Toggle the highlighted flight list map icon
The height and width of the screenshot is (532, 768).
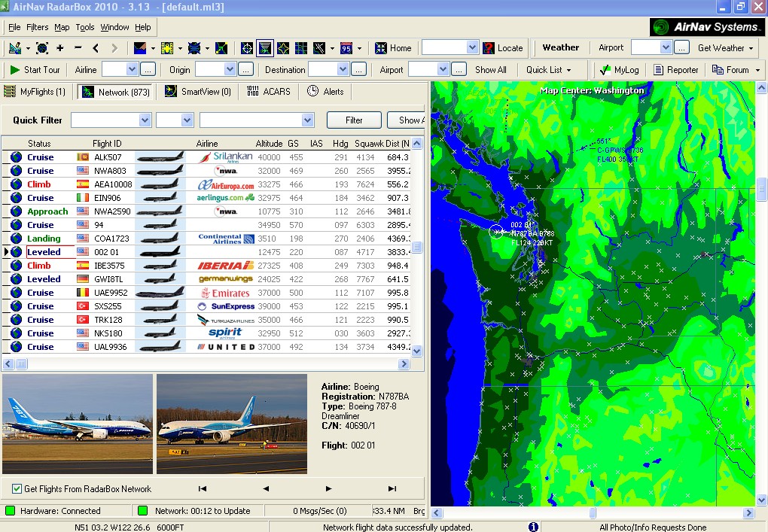pyautogui.click(x=265, y=48)
